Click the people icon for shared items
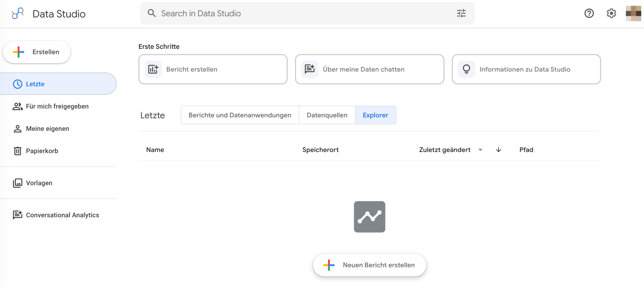This screenshot has height=287, width=644. pos(17,106)
